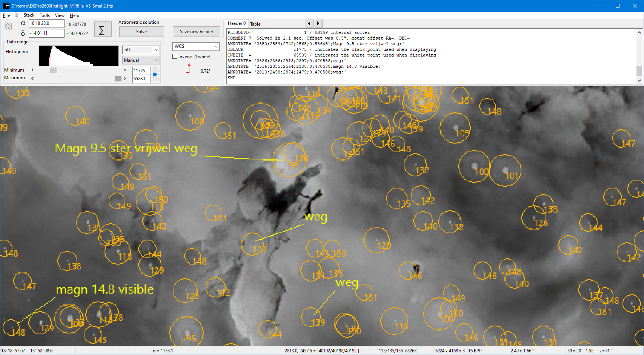
Task: Click the CWHITE header line
Action: point(332,55)
